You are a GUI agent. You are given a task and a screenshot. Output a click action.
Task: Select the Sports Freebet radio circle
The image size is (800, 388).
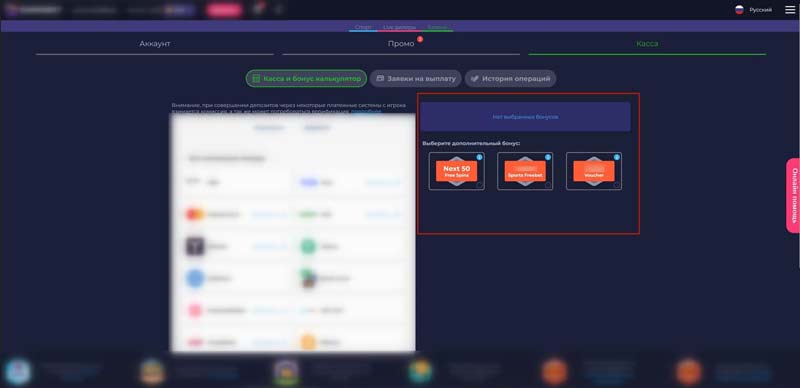coord(547,185)
